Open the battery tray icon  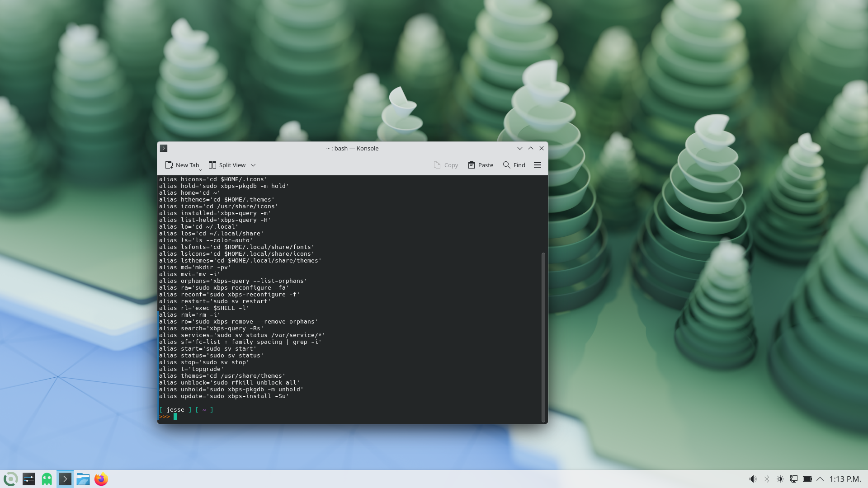click(807, 479)
